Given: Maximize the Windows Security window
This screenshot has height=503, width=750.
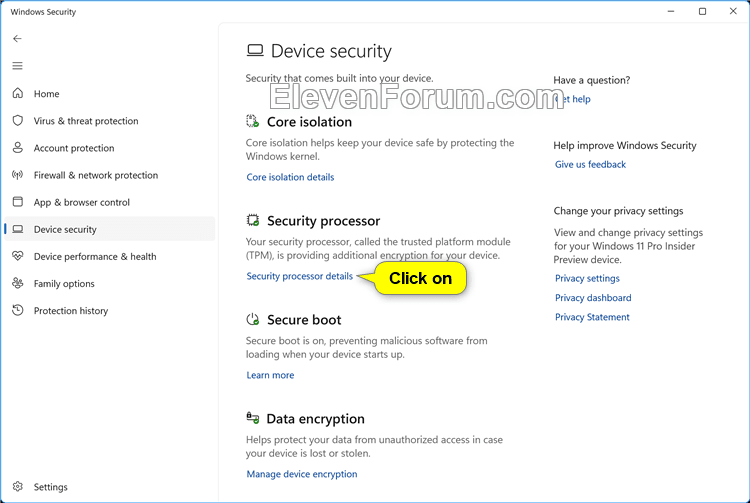Looking at the screenshot, I should pyautogui.click(x=702, y=11).
